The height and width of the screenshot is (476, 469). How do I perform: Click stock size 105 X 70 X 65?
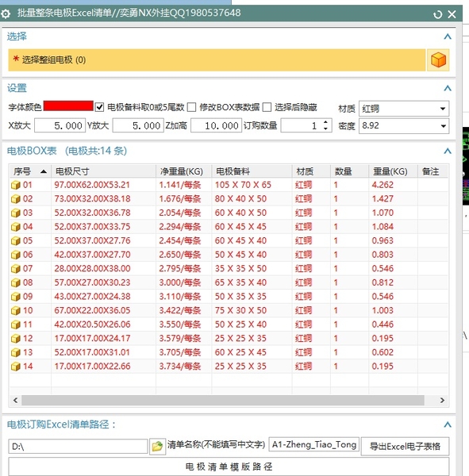click(243, 185)
